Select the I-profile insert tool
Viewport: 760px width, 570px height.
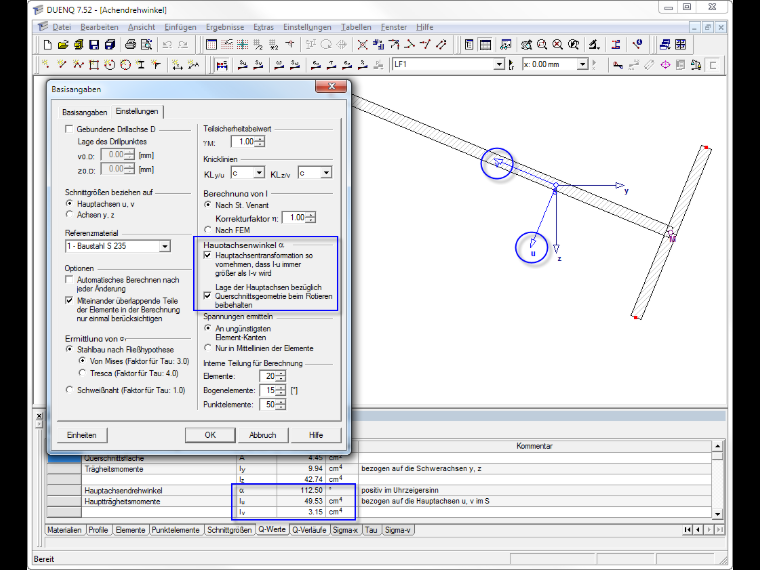(141, 64)
